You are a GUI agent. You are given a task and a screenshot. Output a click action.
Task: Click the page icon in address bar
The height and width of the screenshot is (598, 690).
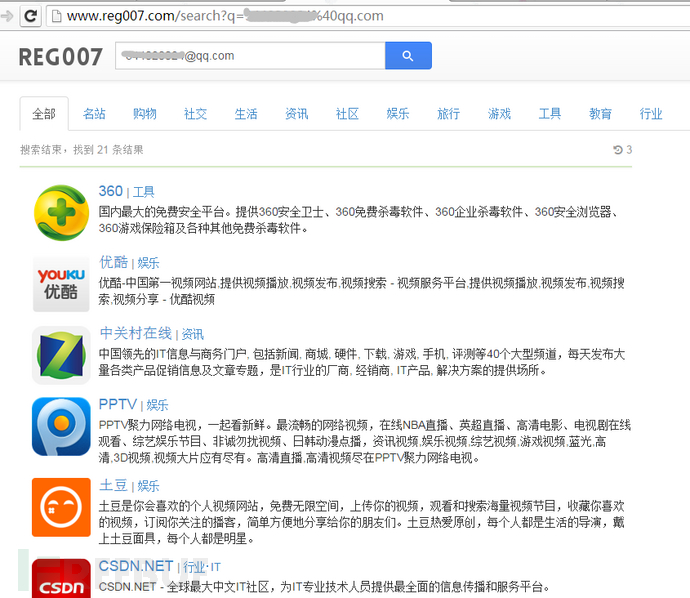[x=56, y=16]
